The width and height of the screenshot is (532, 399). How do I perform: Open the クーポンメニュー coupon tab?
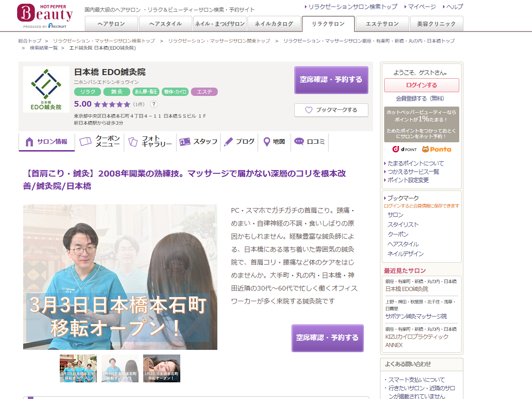pyautogui.click(x=100, y=142)
